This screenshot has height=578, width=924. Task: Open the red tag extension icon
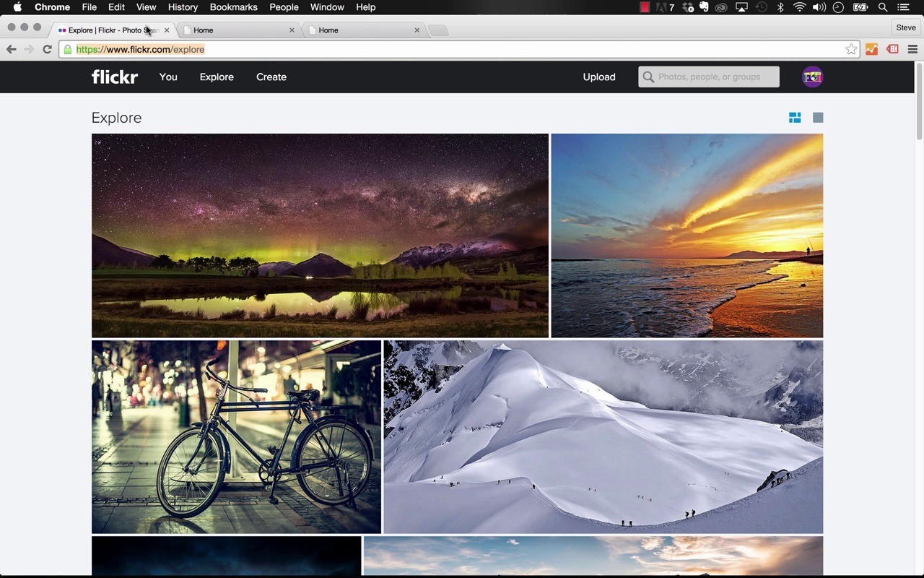(892, 49)
